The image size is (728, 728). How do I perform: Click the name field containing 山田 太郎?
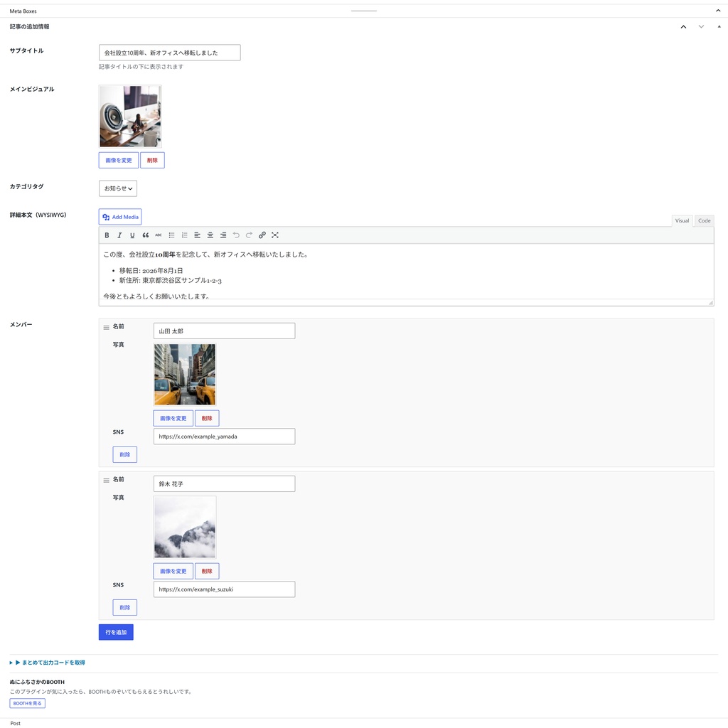(x=224, y=331)
